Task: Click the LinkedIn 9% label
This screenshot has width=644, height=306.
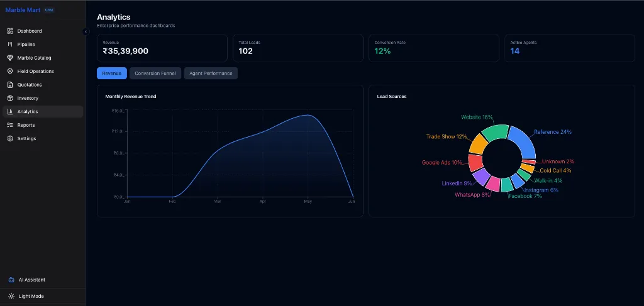Action: [457, 183]
